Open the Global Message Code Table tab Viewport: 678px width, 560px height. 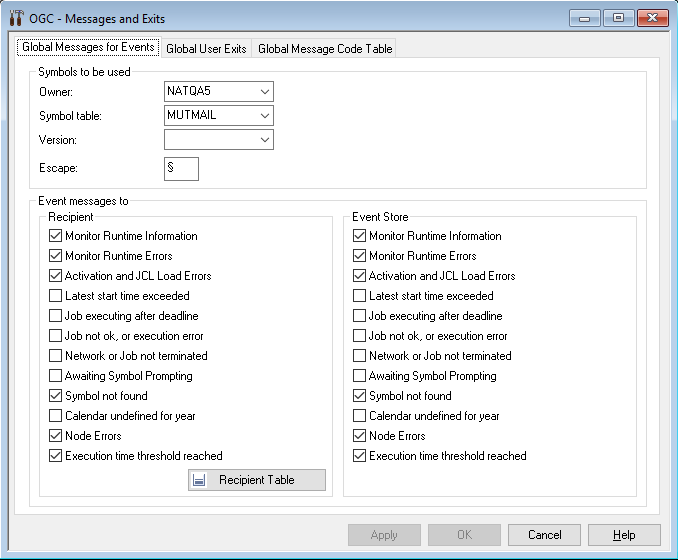[x=325, y=49]
